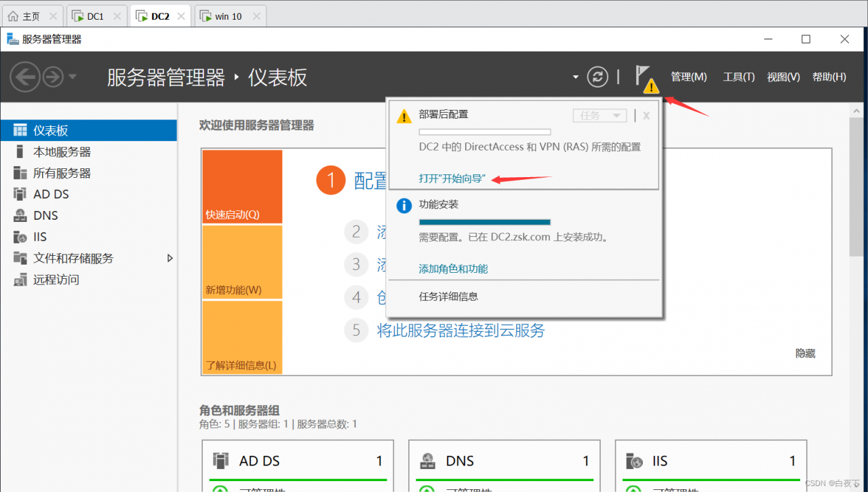This screenshot has height=492, width=868.
Task: Click the 新增功能(W) tile
Action: (x=242, y=262)
